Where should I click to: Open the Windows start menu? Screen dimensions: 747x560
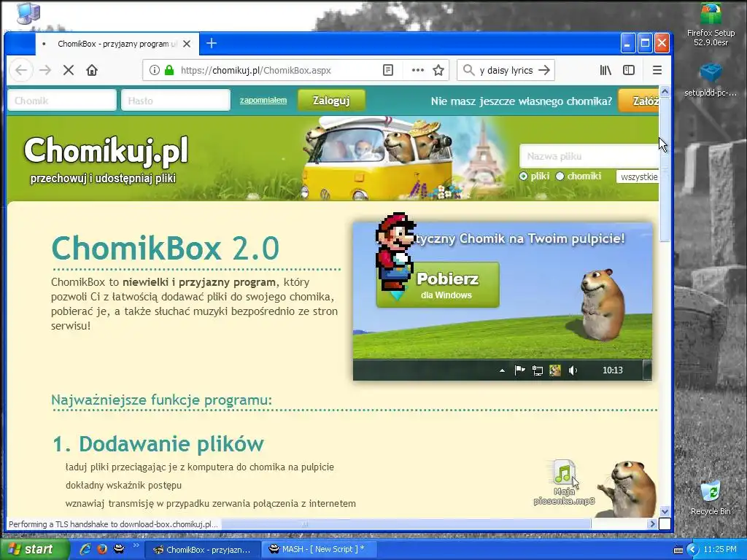pos(34,549)
